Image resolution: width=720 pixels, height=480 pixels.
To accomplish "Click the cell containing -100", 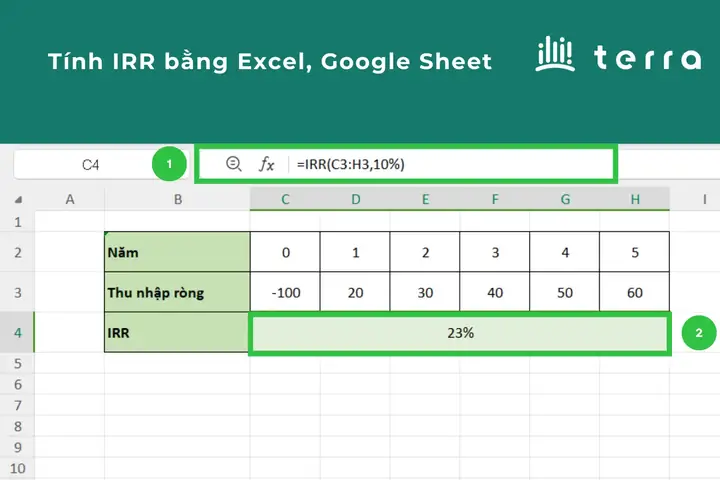I will [285, 292].
